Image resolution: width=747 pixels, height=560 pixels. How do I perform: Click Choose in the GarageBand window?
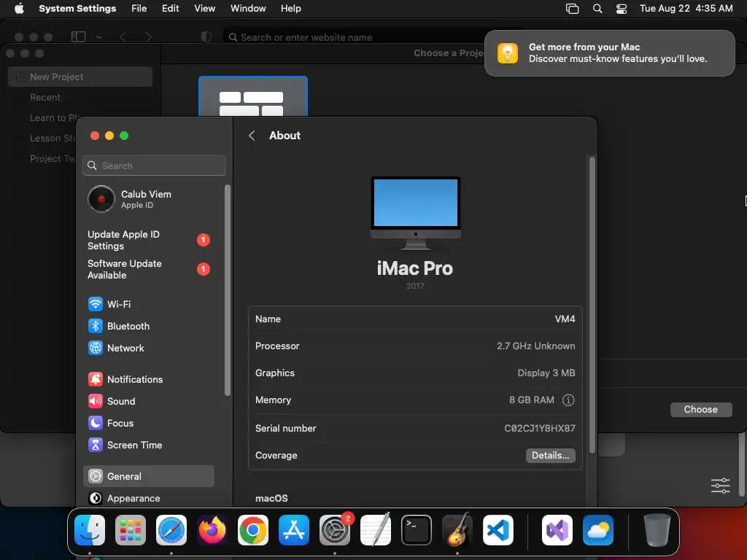(701, 410)
